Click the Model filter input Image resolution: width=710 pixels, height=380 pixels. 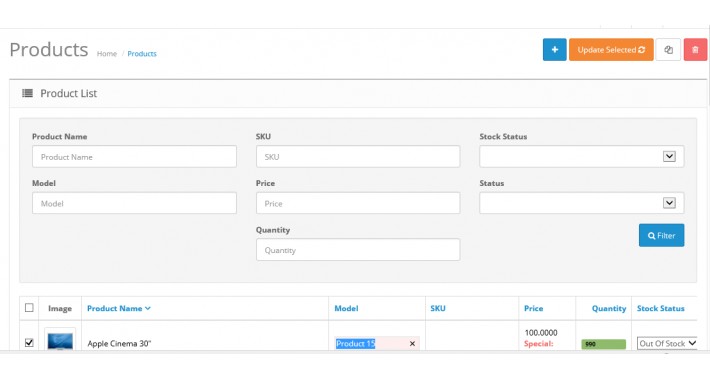tap(134, 203)
